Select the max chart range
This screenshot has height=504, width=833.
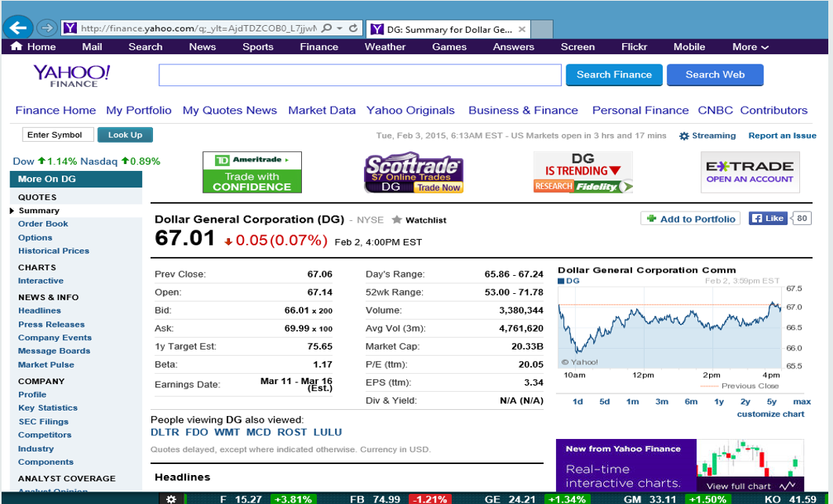point(802,401)
